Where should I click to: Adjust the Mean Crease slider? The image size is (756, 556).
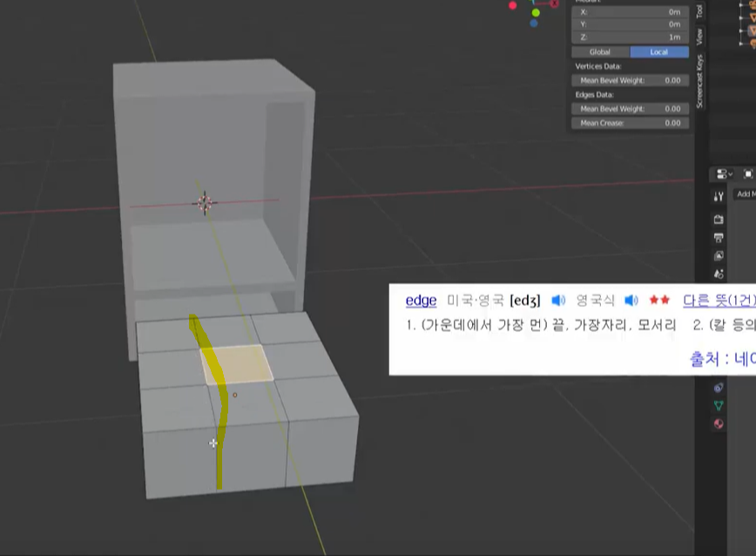coord(631,123)
